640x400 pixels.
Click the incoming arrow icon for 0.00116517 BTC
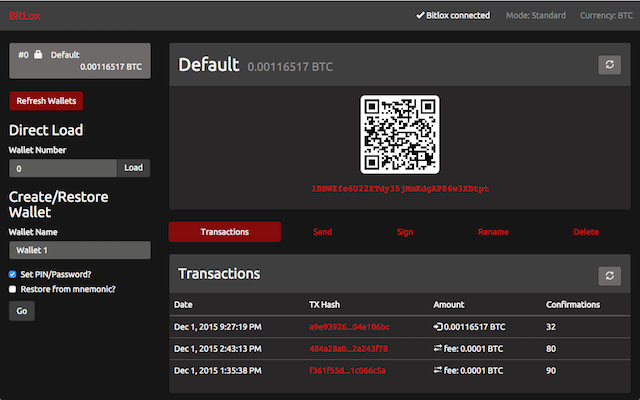pos(438,327)
